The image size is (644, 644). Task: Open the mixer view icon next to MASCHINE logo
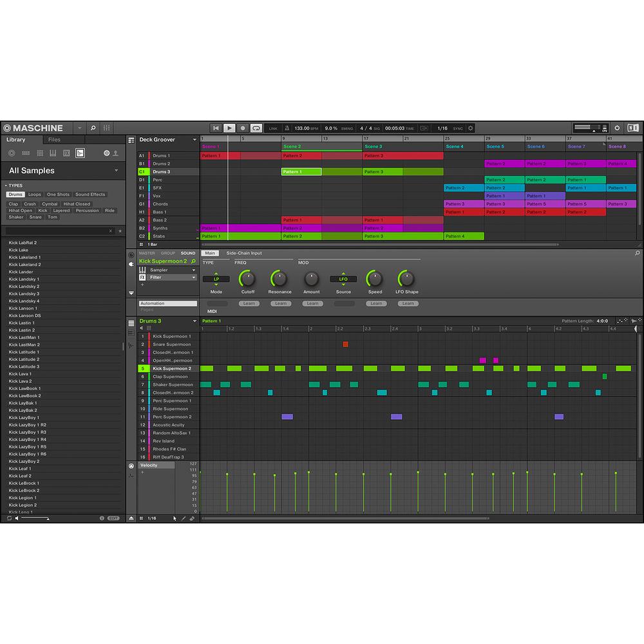[106, 128]
